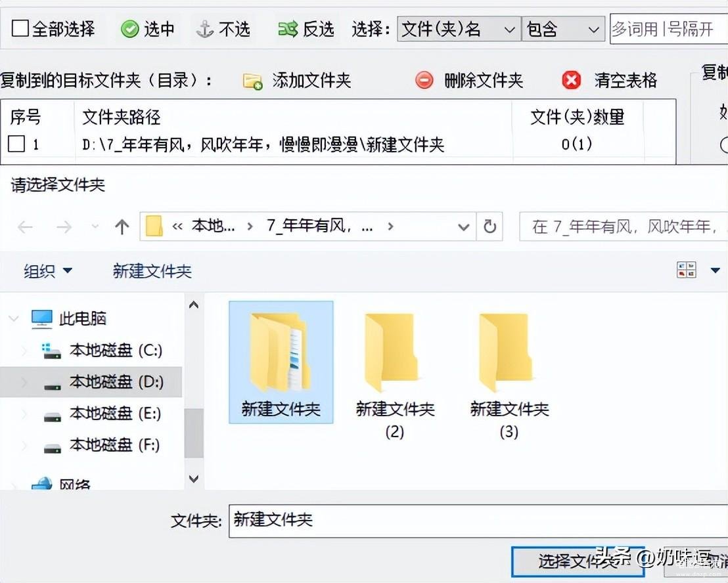Expand the address bar history dropdown

463,227
